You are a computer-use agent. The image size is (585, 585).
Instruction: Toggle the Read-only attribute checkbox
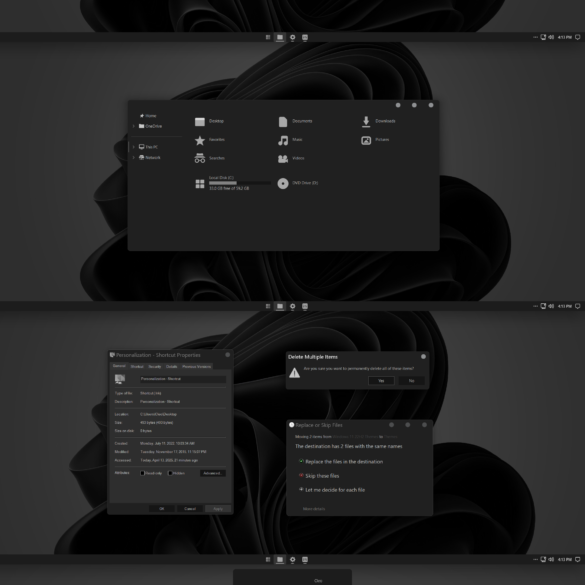[x=142, y=473]
